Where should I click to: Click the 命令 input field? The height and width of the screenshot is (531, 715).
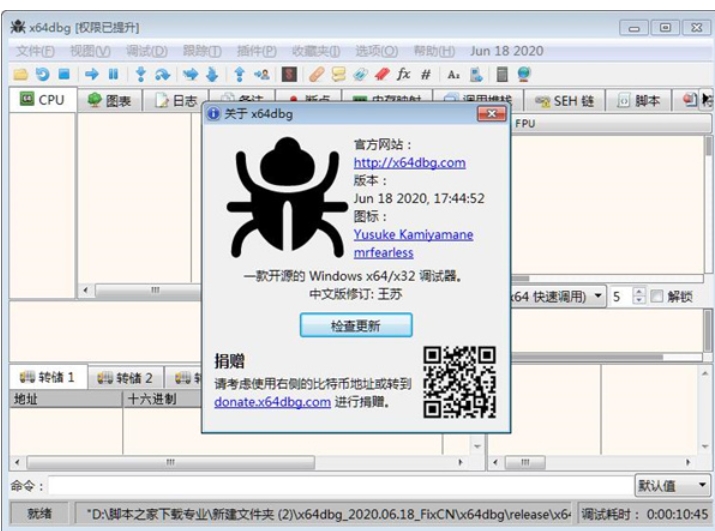tap(340, 485)
